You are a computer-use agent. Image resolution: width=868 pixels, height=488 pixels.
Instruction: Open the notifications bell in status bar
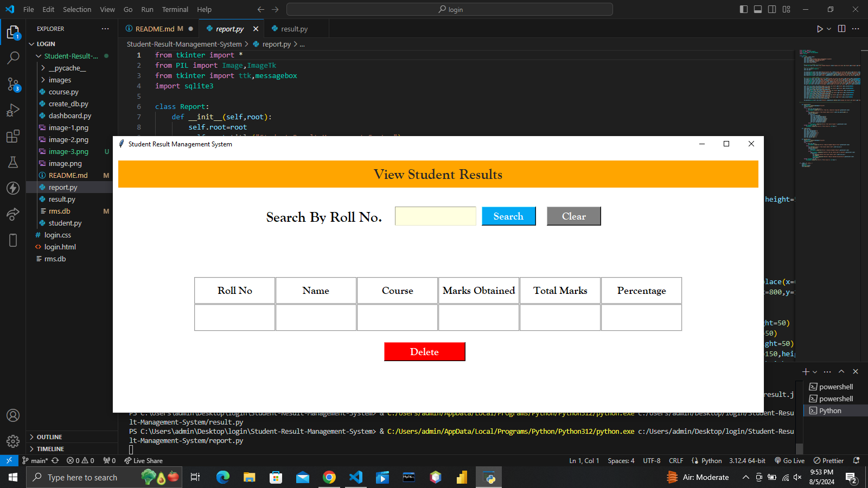coord(857,460)
